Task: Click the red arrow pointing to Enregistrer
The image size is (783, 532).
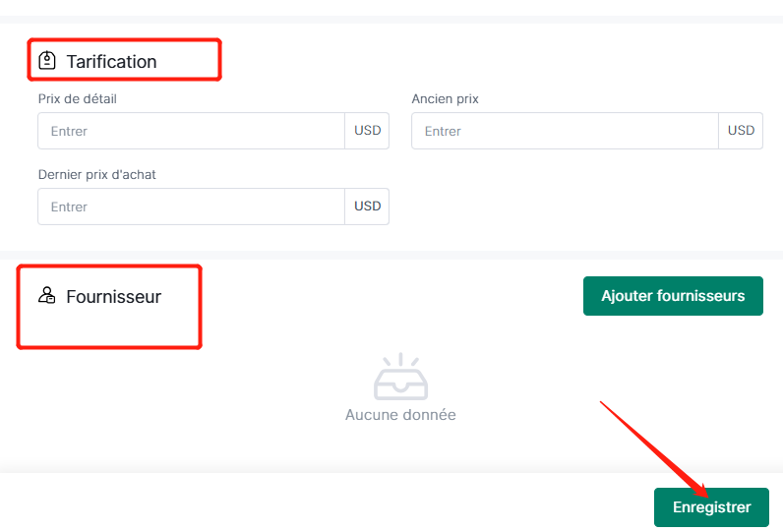Action: 654,449
